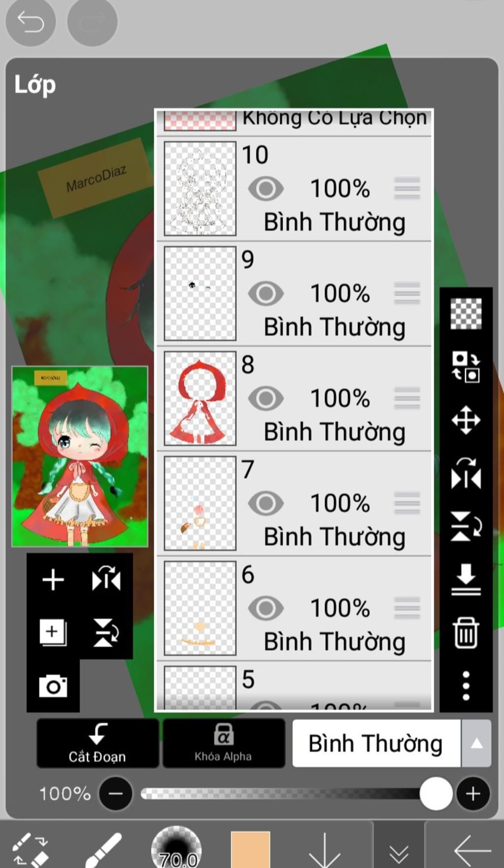Select the move transform arrows icon
The image size is (504, 868).
(x=466, y=420)
